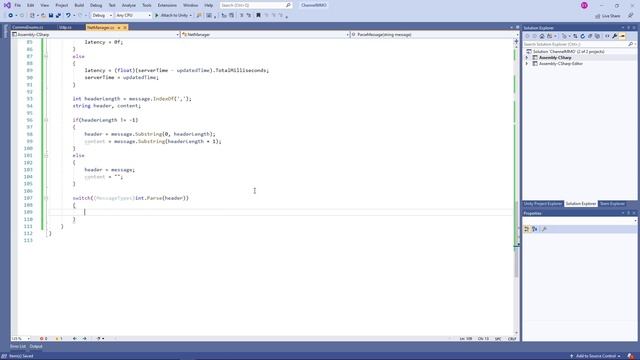The height and width of the screenshot is (360, 640).
Task: Click the Sync with Active Document icon
Action: point(575,36)
